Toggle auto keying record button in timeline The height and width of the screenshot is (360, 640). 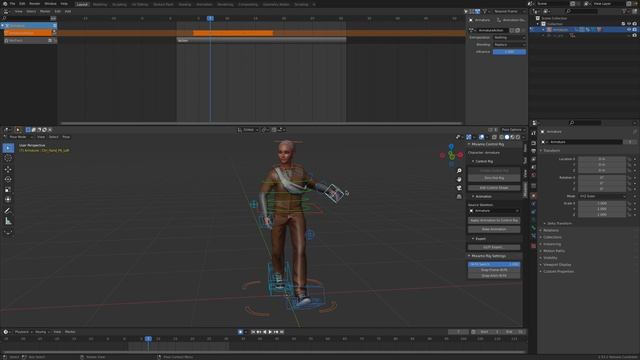pyautogui.click(x=240, y=332)
